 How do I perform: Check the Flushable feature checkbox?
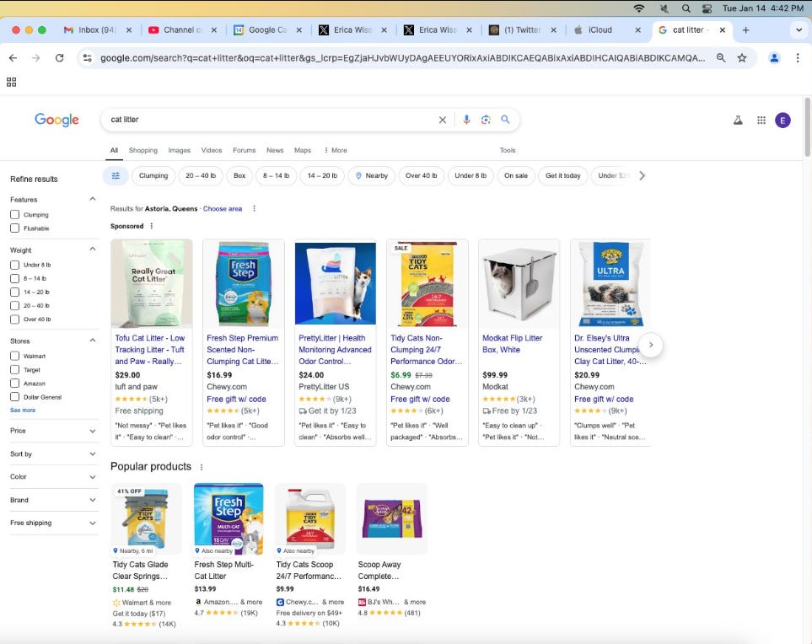click(x=14, y=228)
